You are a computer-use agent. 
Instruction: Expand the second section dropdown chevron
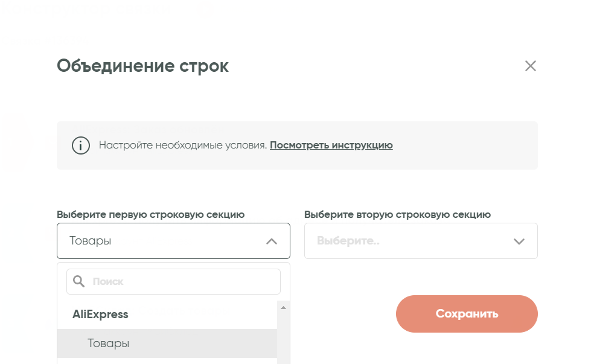point(519,241)
